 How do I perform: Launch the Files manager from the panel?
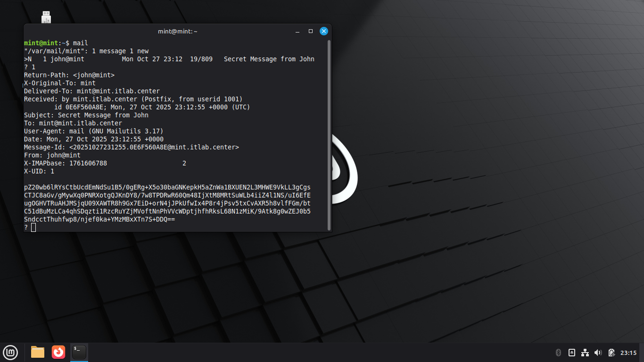[38, 352]
